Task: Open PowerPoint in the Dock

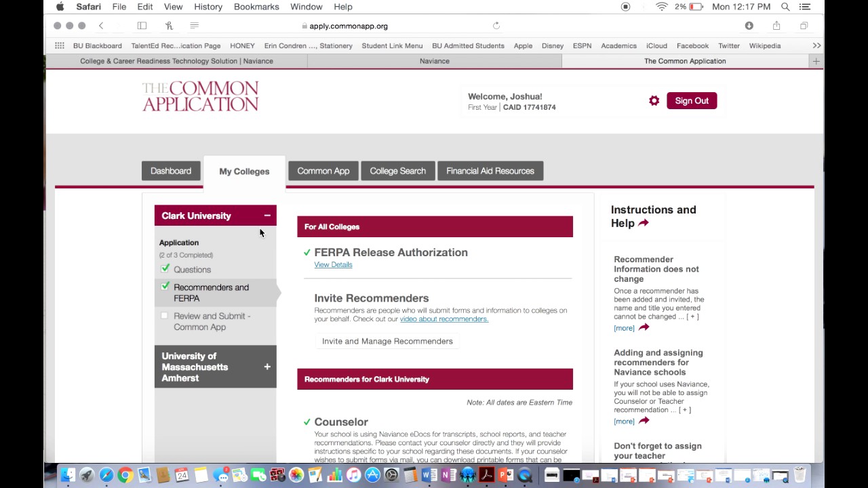Action: coord(505,475)
